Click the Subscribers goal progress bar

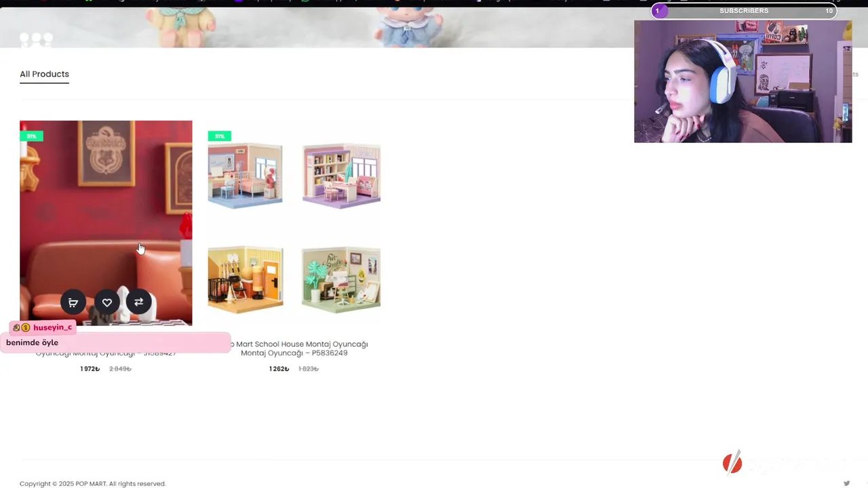(744, 11)
